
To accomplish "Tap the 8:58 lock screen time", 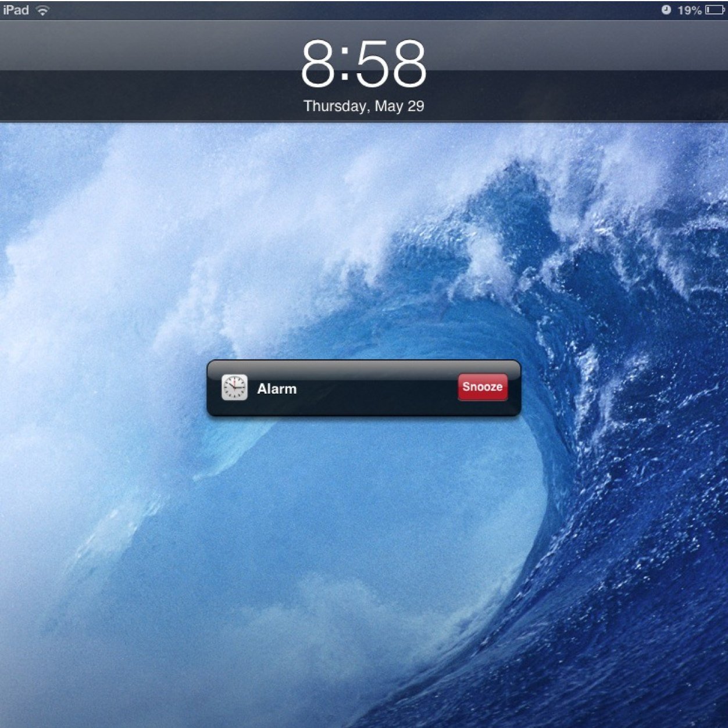I will pyautogui.click(x=364, y=63).
